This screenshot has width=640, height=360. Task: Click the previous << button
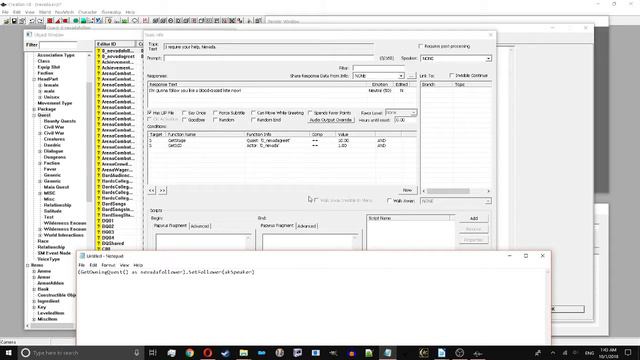pos(151,191)
